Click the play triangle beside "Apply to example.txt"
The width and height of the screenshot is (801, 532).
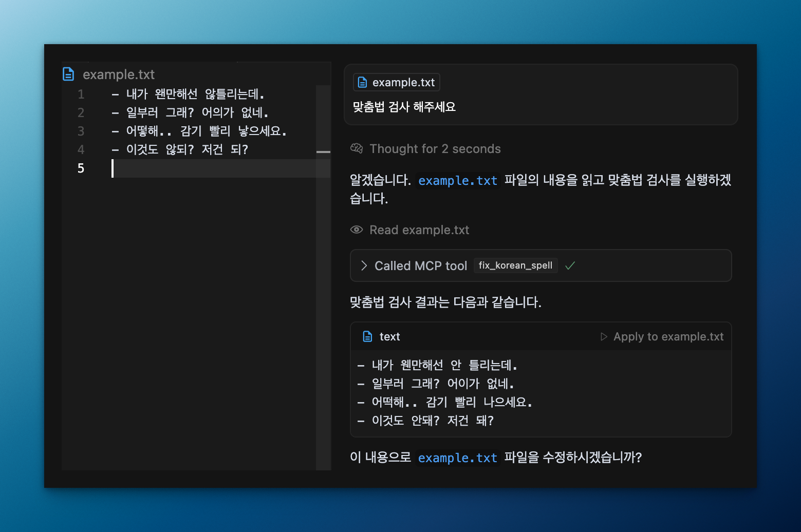click(x=604, y=336)
